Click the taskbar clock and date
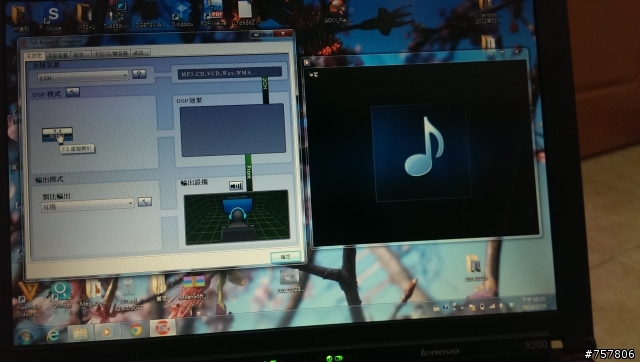Image resolution: width=640 pixels, height=362 pixels. point(535,304)
